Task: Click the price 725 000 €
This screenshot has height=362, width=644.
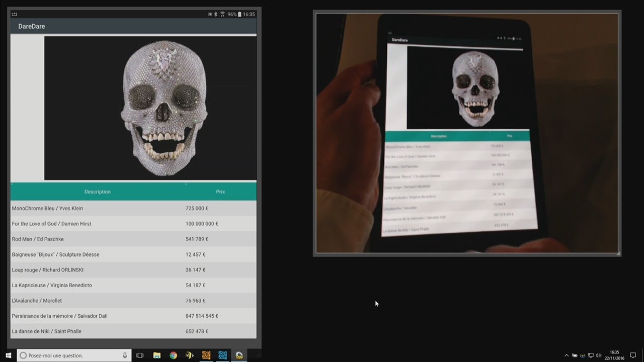Action: pos(197,208)
